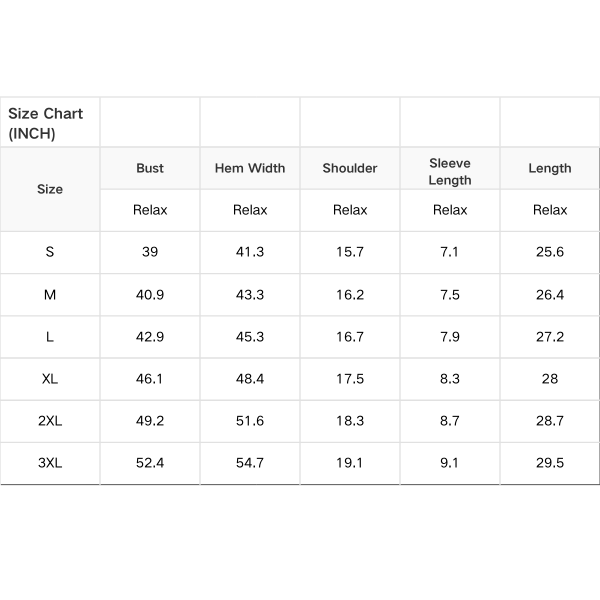Click the Relax label under Bust
This screenshot has height=600, width=600.
click(x=150, y=210)
